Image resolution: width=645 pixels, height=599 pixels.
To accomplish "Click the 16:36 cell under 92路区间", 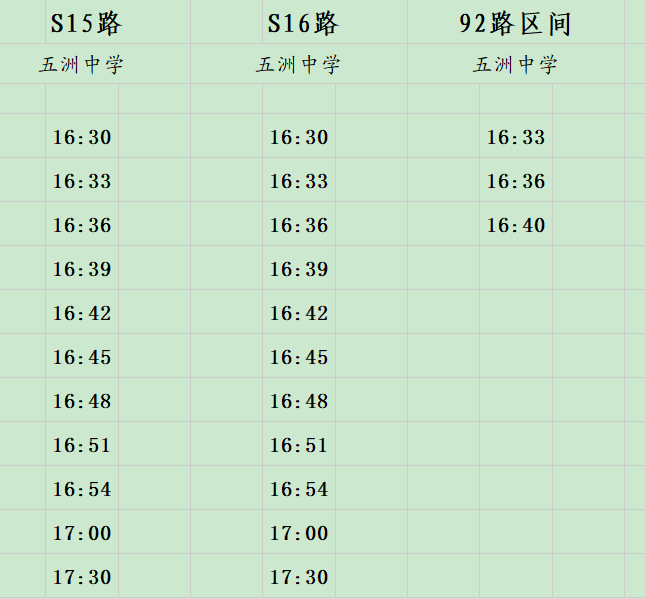I will pyautogui.click(x=516, y=180).
